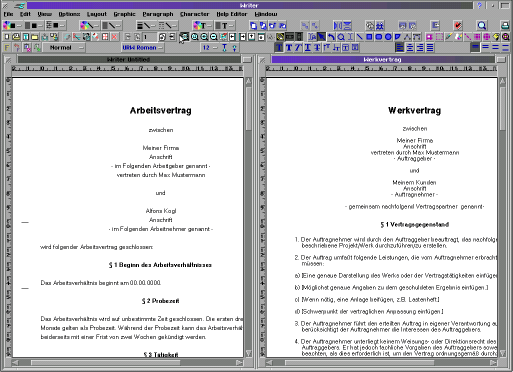Click the new blank document icon
Screen dimensions: 513x372
coord(7,37)
